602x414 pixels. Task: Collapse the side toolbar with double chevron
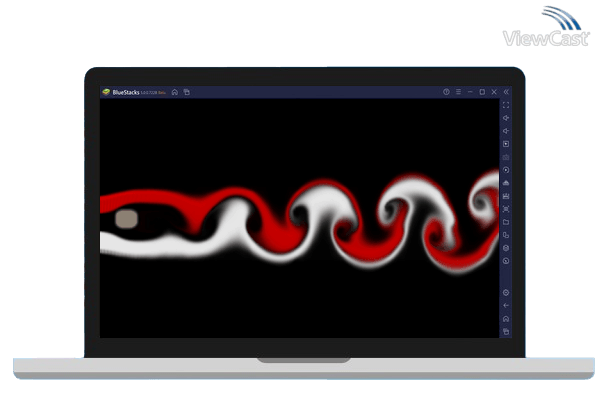[506, 92]
